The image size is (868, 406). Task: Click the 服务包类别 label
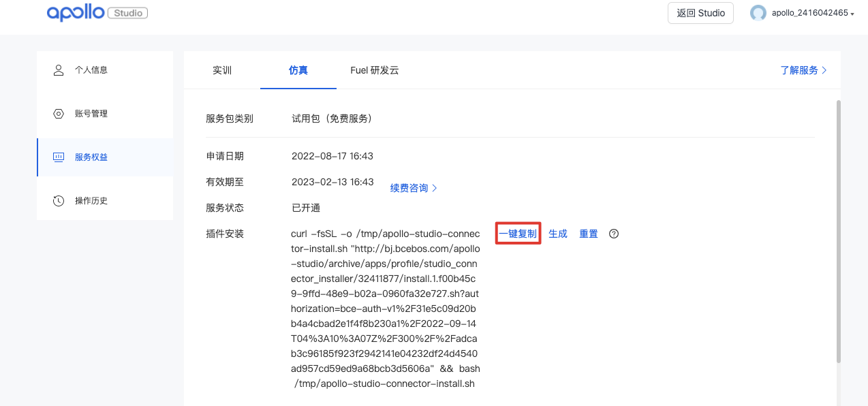coord(230,119)
